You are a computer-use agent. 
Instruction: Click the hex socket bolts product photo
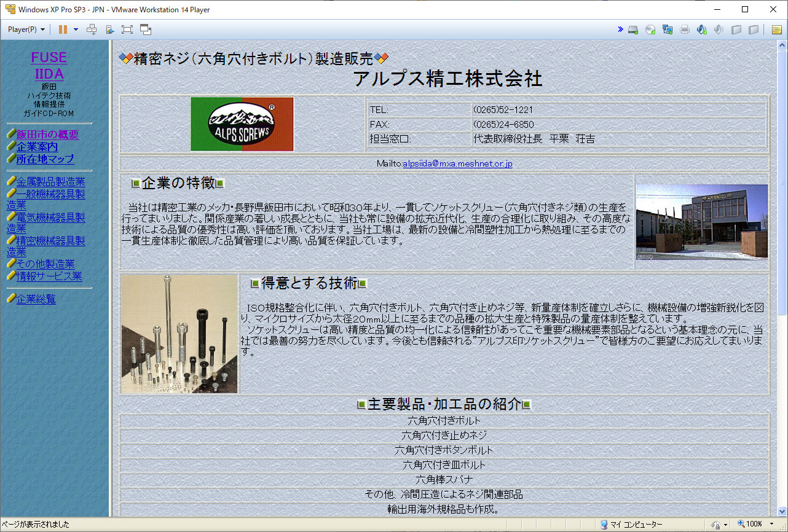click(x=179, y=334)
